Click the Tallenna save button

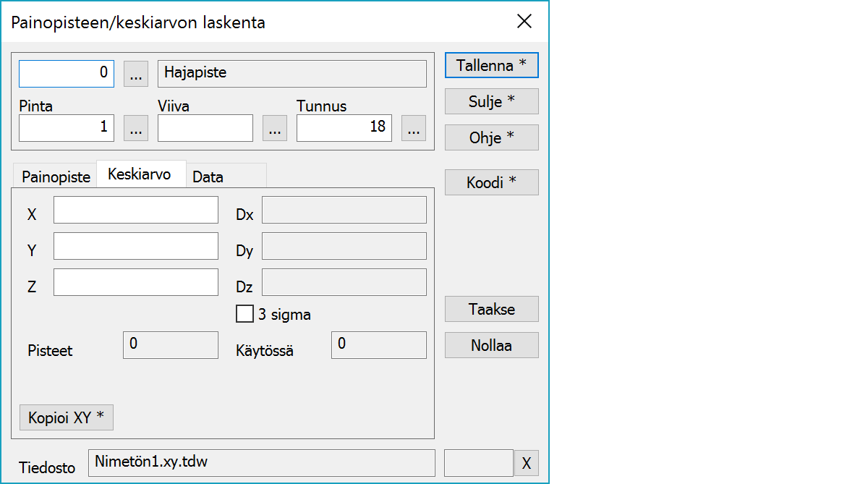491,65
